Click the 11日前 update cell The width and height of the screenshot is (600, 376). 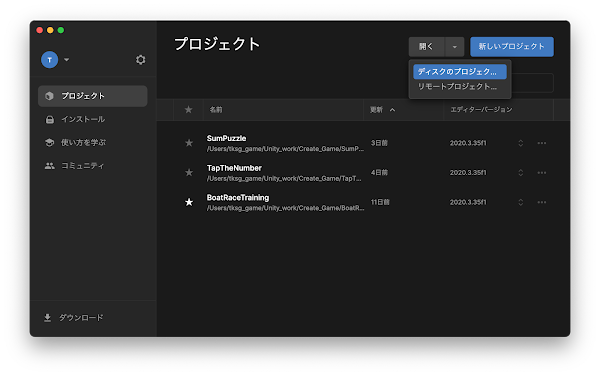coord(380,202)
